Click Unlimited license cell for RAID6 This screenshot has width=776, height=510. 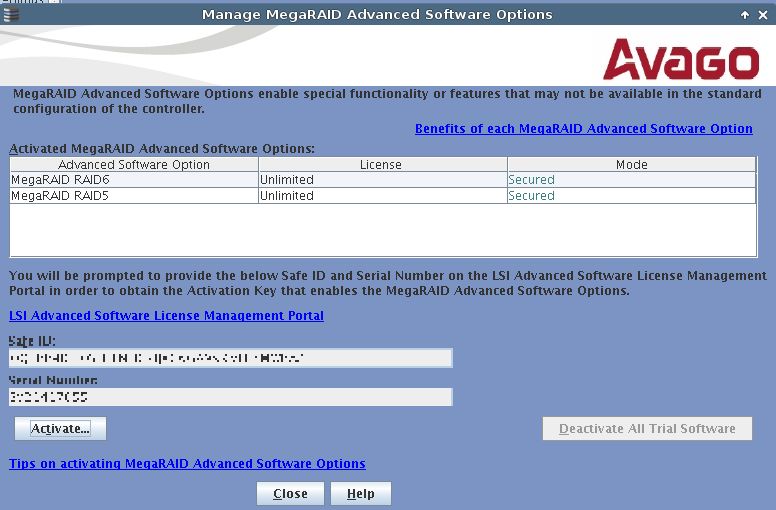coord(383,180)
